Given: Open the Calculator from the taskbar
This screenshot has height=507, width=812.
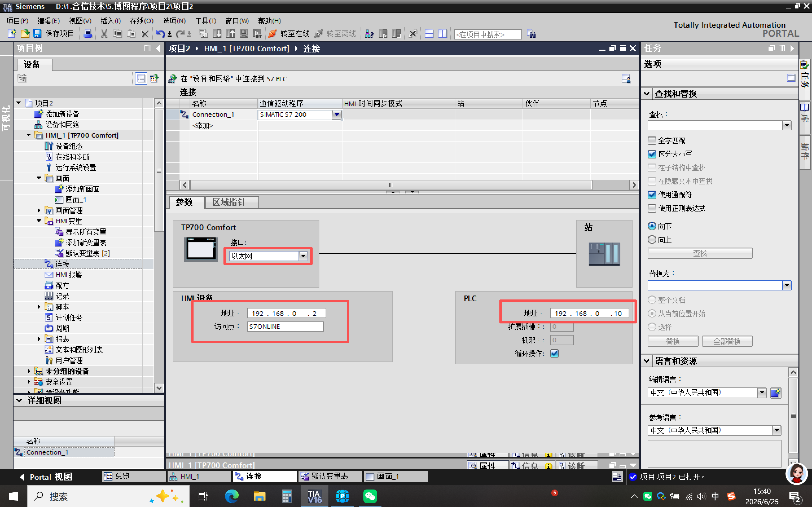Looking at the screenshot, I should click(287, 496).
